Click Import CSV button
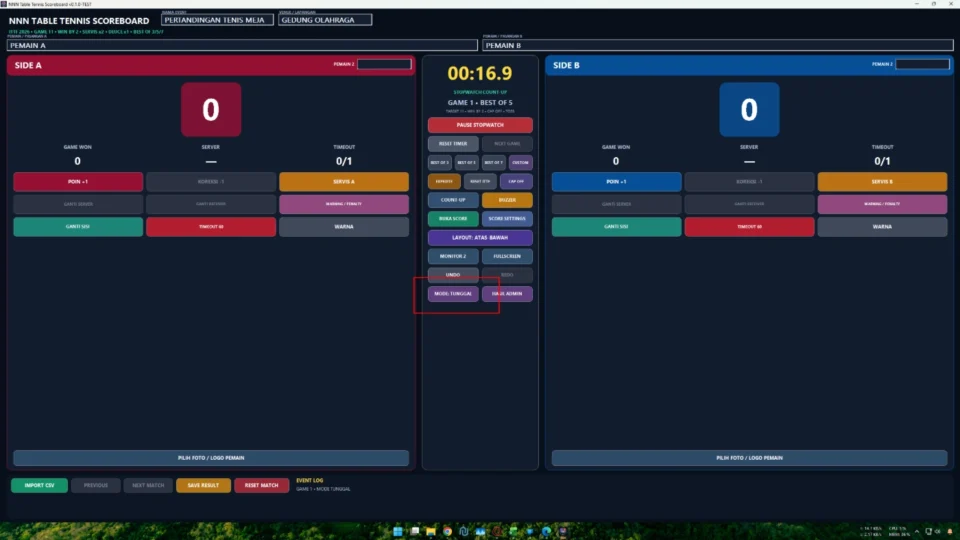This screenshot has height=540, width=960. point(39,486)
